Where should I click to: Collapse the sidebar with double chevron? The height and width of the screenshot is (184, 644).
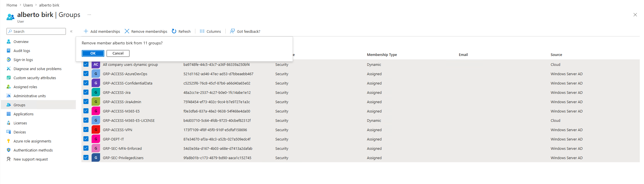(x=71, y=31)
